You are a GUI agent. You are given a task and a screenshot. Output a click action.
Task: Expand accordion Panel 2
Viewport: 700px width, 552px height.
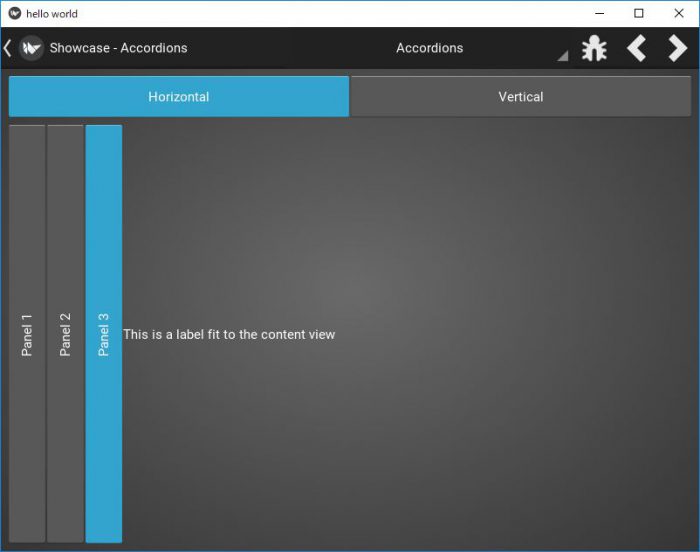pyautogui.click(x=65, y=334)
